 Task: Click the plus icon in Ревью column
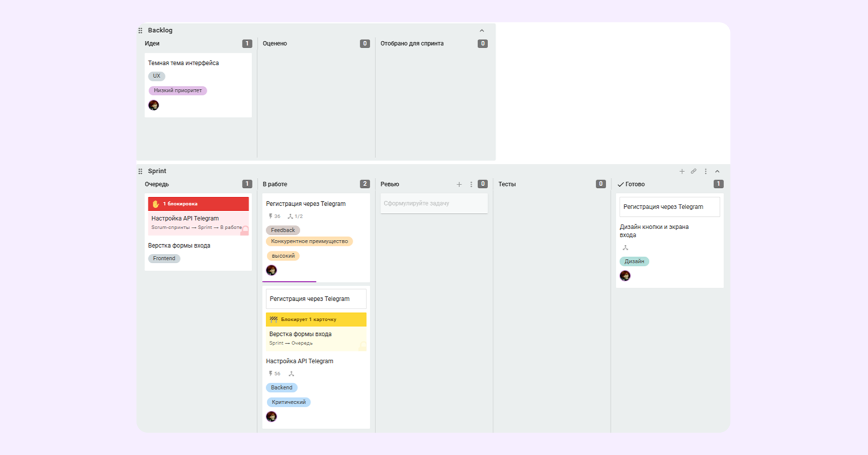pos(459,184)
